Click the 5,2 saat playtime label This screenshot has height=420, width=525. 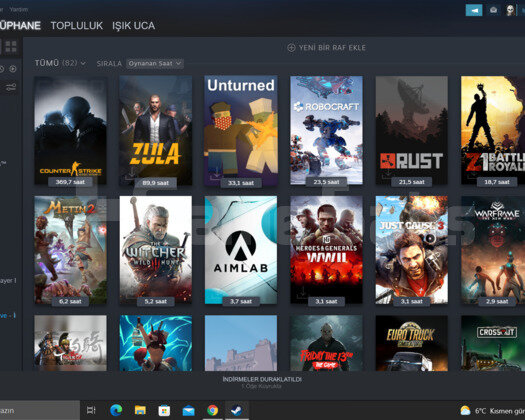coord(156,301)
